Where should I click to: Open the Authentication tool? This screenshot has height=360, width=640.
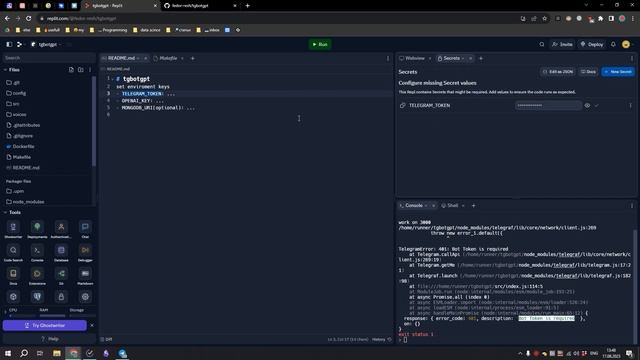(61, 227)
